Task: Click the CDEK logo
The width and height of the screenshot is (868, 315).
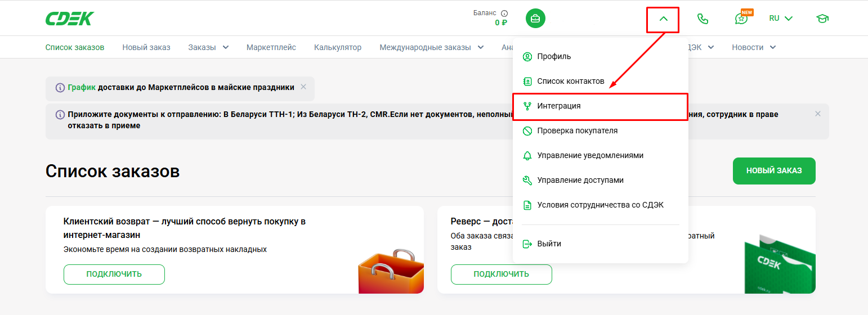Action: click(x=69, y=19)
